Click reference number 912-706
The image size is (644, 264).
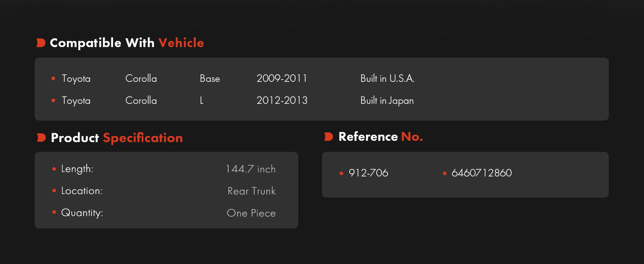tap(368, 173)
